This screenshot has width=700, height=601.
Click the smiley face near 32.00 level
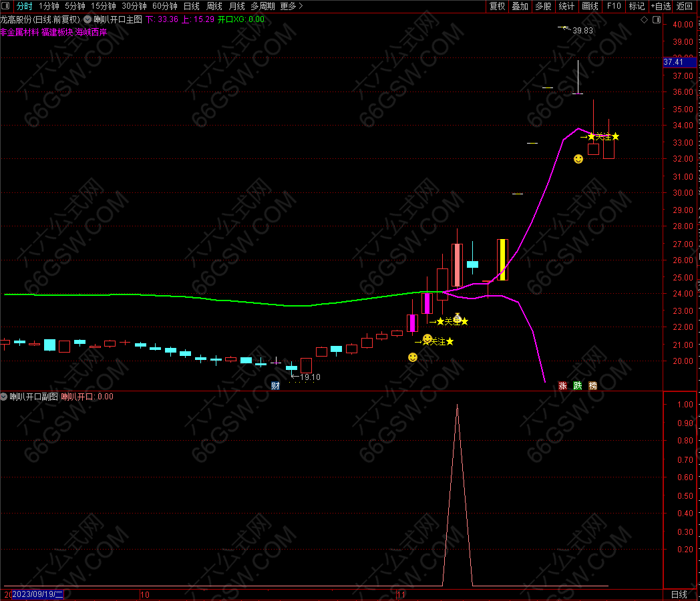pyautogui.click(x=578, y=159)
